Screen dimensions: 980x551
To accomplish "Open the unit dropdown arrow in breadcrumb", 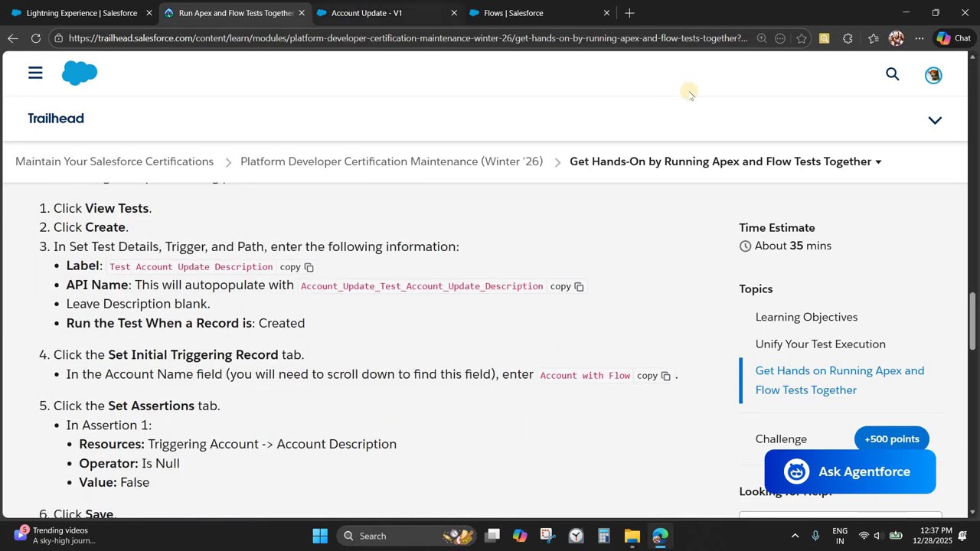I will click(x=878, y=162).
